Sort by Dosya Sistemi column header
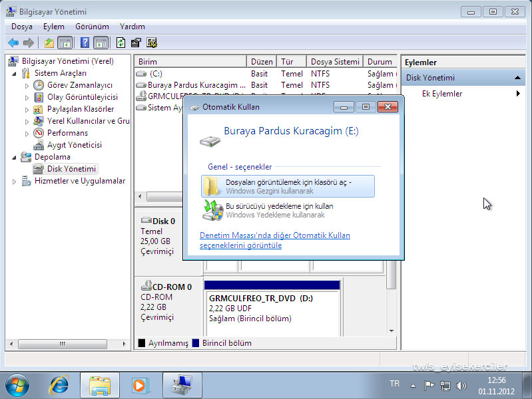532x399 pixels. 335,62
